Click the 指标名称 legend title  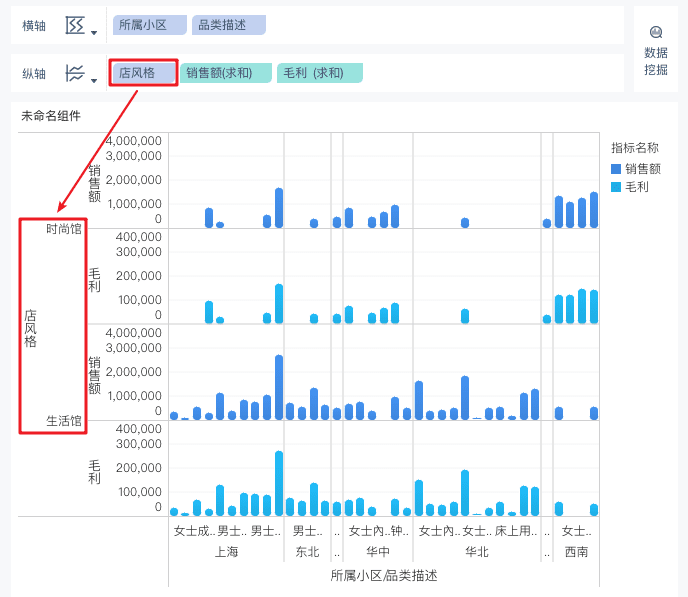coord(635,148)
